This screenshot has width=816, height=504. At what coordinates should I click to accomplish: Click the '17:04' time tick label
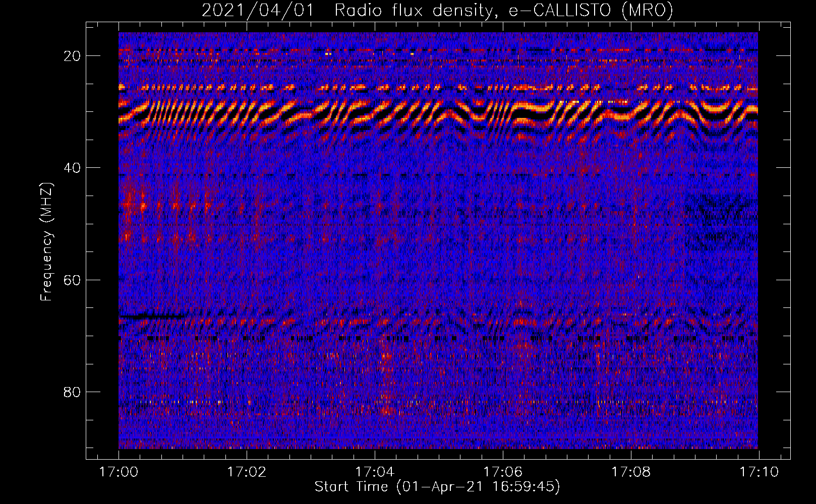click(x=375, y=472)
